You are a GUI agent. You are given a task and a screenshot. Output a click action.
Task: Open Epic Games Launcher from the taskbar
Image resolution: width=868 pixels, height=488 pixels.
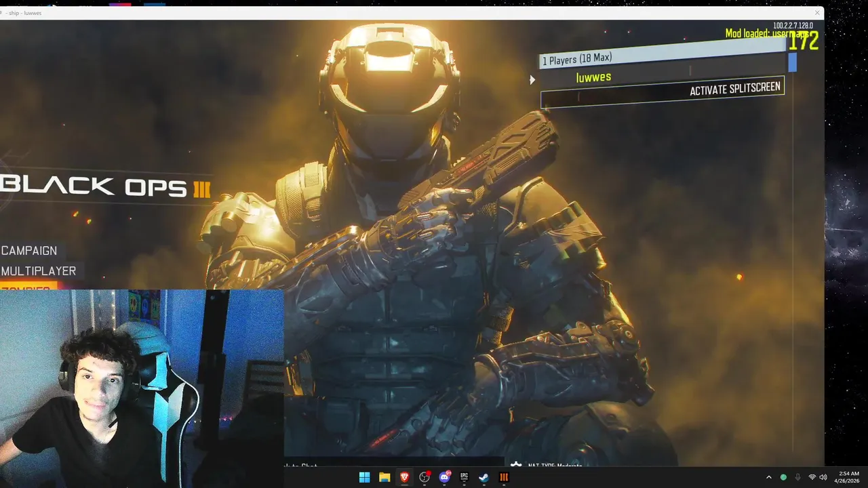pos(465,477)
